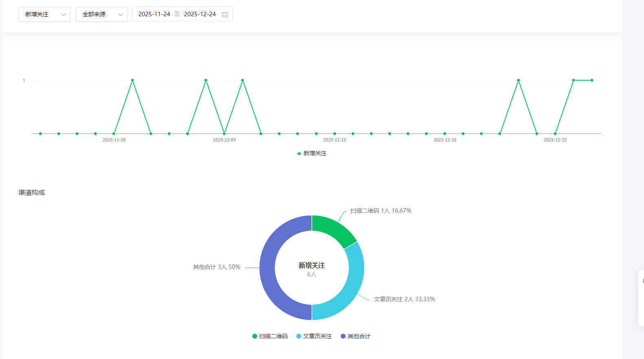
Task: Click the green legend dot for 扫描二维码
Action: 255,336
